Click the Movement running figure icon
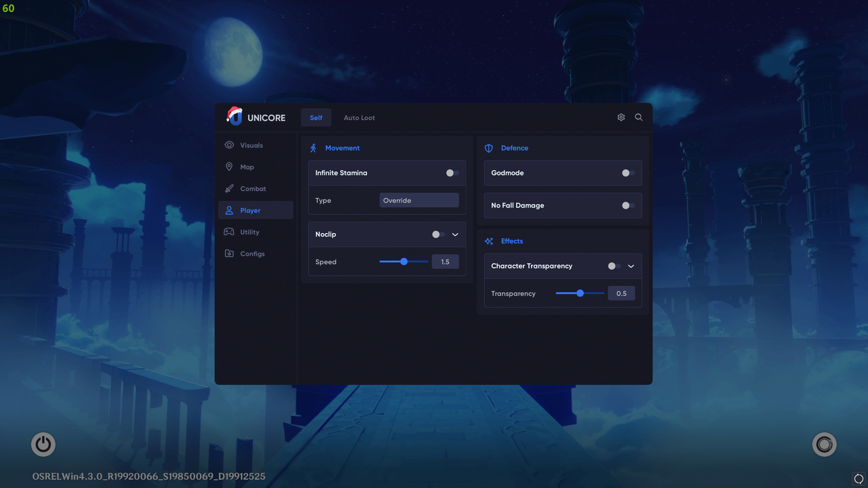This screenshot has height=488, width=868. click(313, 148)
